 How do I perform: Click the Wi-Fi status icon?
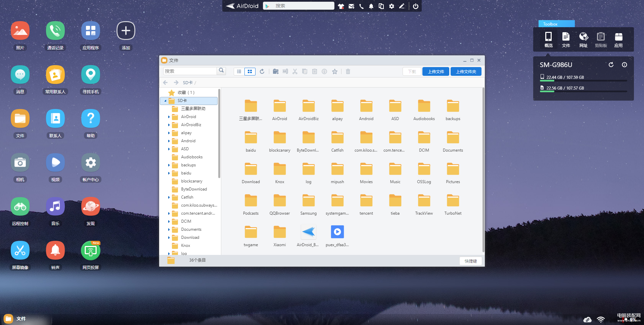pyautogui.click(x=601, y=320)
